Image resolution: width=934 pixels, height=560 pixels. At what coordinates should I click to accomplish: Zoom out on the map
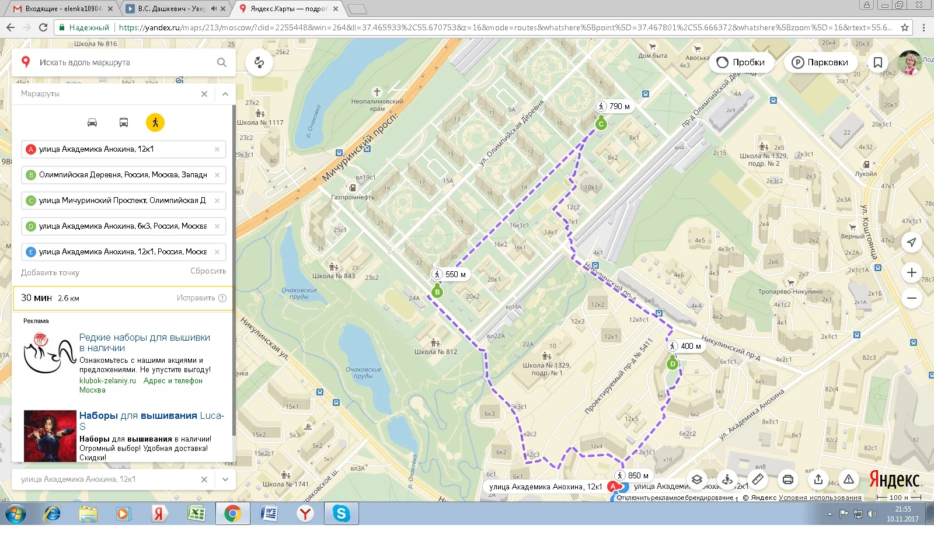click(912, 298)
